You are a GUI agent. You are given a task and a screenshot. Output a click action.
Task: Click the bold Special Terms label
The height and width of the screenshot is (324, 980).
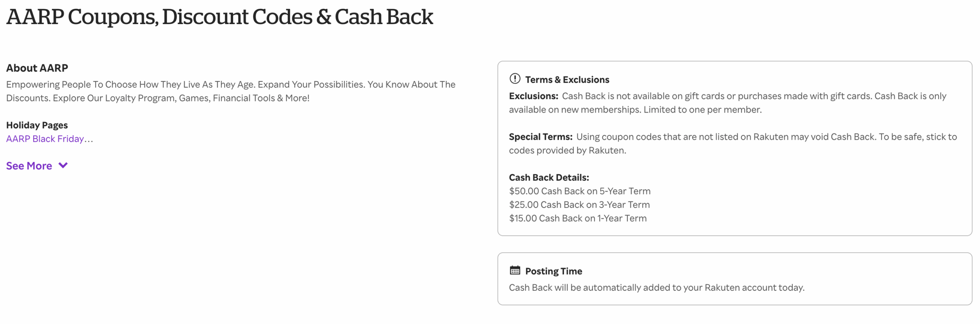point(540,137)
